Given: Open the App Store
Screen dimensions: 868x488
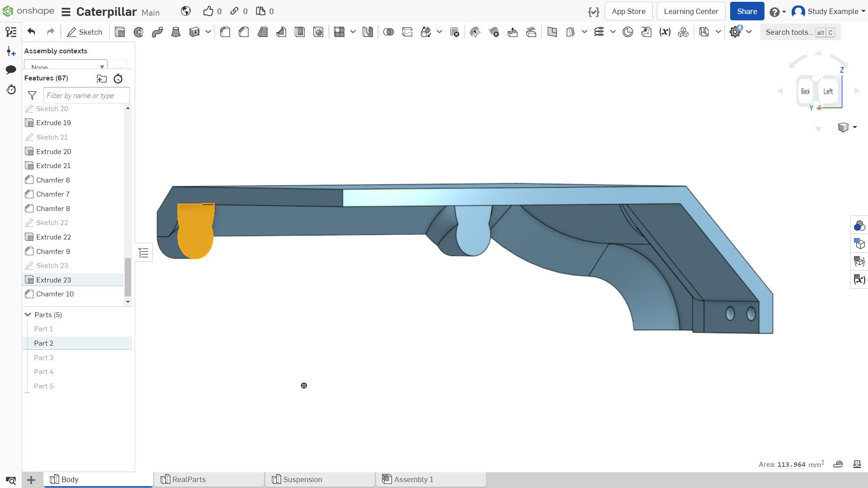Looking at the screenshot, I should (x=628, y=11).
